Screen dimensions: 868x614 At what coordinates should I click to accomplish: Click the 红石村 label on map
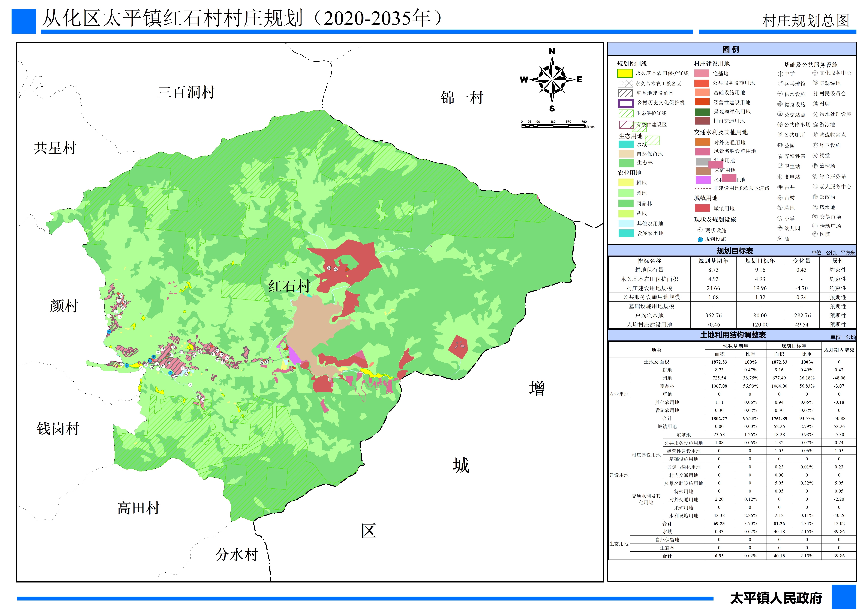tap(289, 286)
